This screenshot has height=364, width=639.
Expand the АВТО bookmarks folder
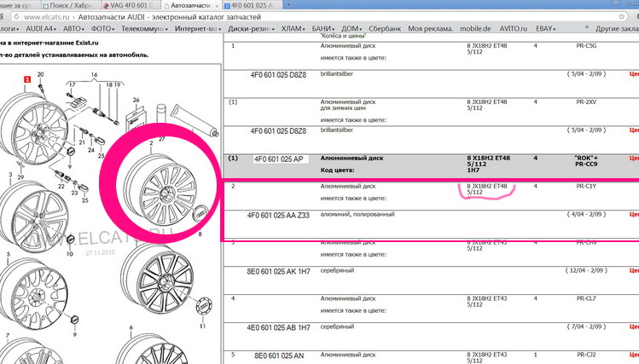coord(73,28)
